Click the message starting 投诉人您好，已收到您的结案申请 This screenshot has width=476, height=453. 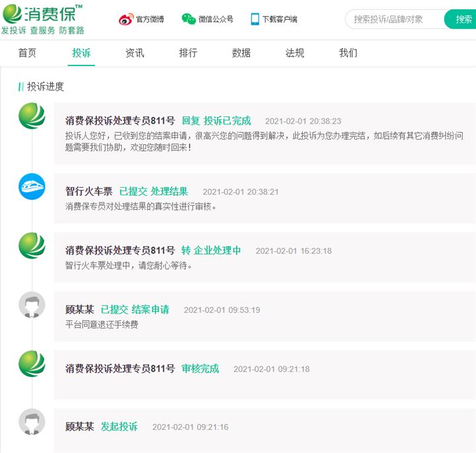pos(264,142)
